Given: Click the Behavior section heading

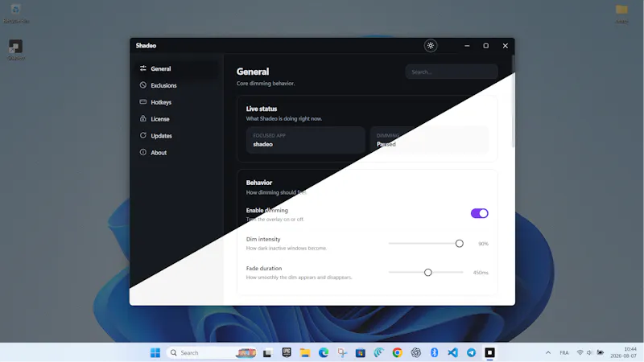Looking at the screenshot, I should tap(259, 183).
